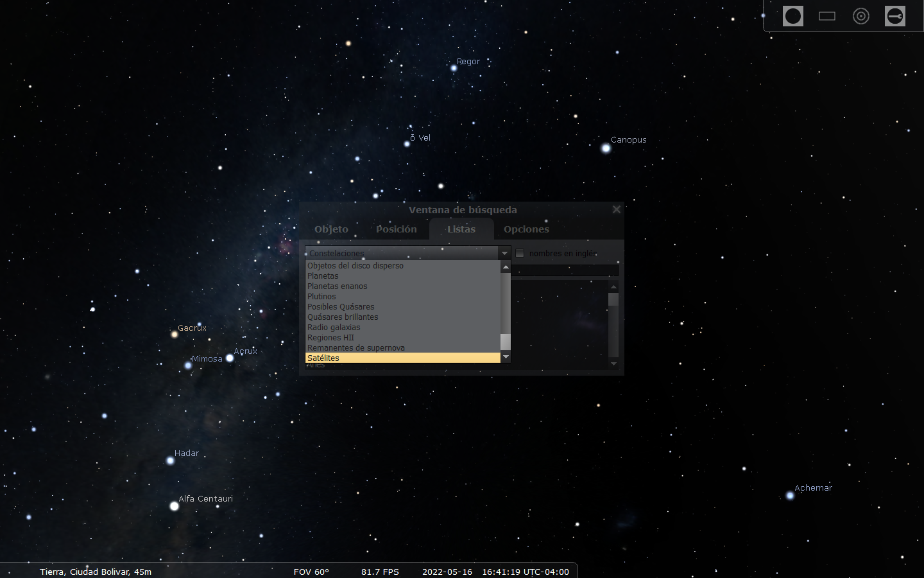This screenshot has width=924, height=578.
Task: Choose Objetos del disco disperso from list
Action: pyautogui.click(x=402, y=266)
